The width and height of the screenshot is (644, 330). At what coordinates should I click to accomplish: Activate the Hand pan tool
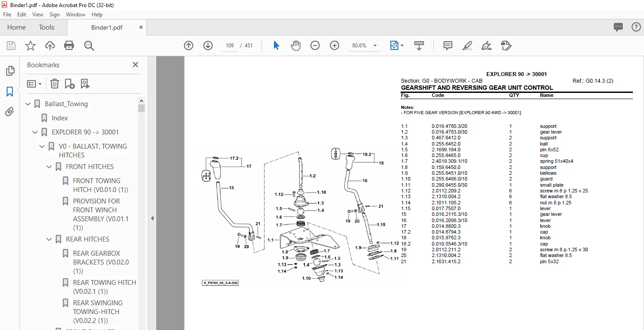coord(296,46)
